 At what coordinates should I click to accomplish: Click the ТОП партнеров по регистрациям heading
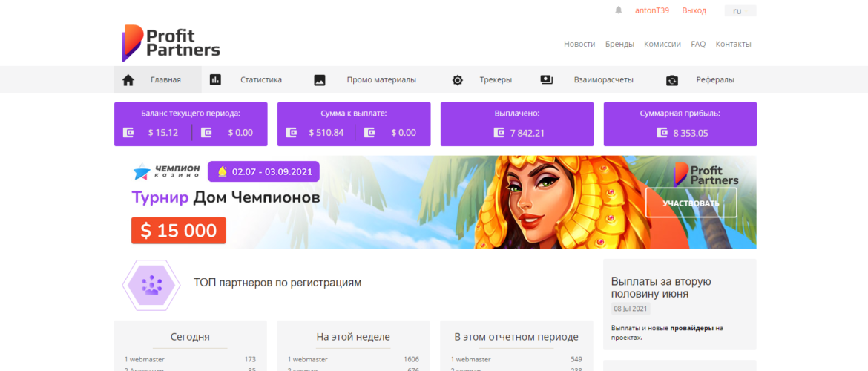[x=277, y=283]
